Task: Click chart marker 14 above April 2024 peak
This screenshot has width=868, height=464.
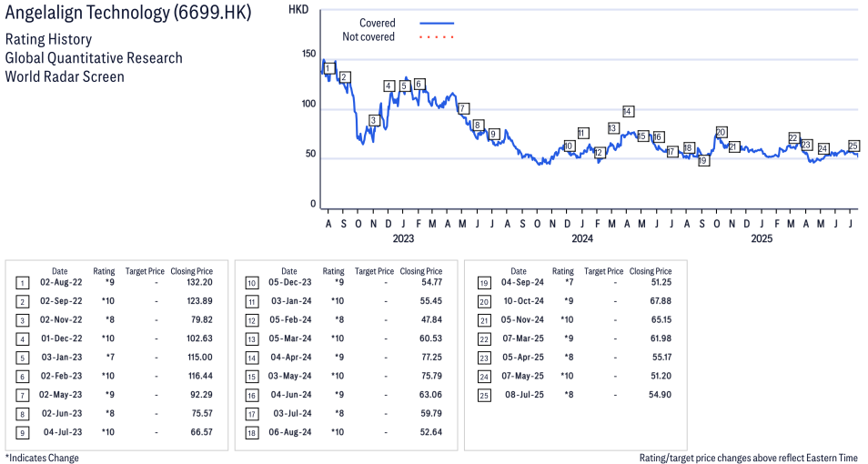Action: 627,111
